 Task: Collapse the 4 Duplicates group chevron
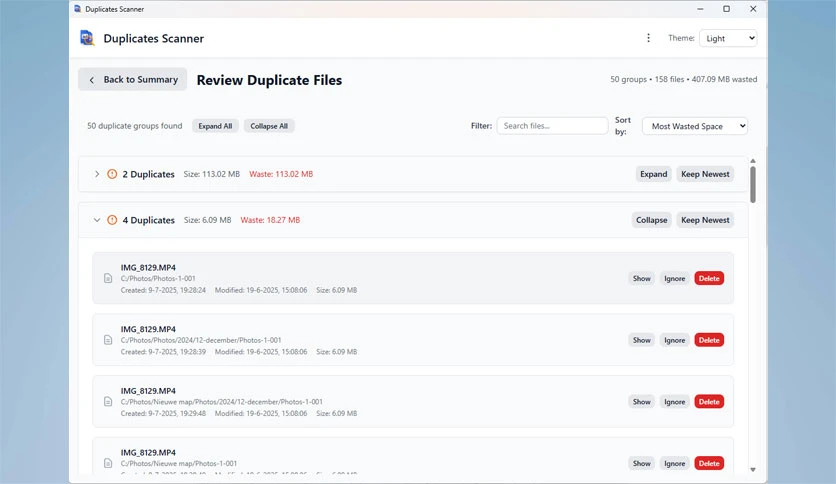97,220
